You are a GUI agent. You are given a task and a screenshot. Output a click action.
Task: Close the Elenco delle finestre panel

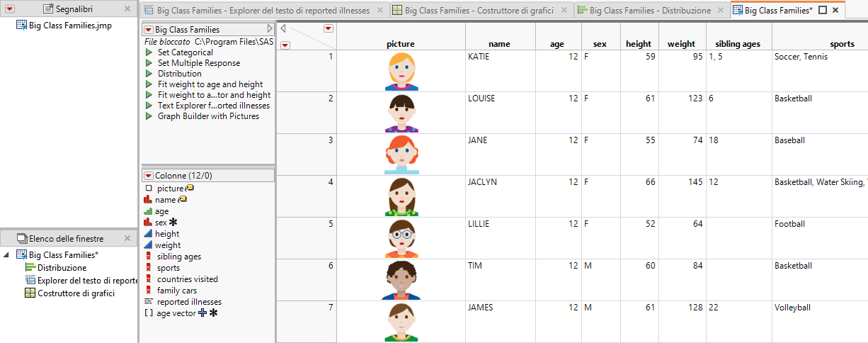127,239
